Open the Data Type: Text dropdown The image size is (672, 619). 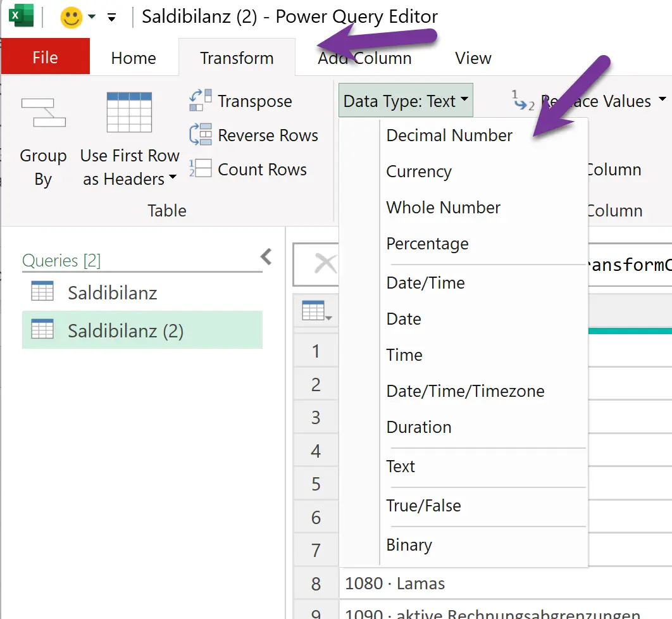405,100
